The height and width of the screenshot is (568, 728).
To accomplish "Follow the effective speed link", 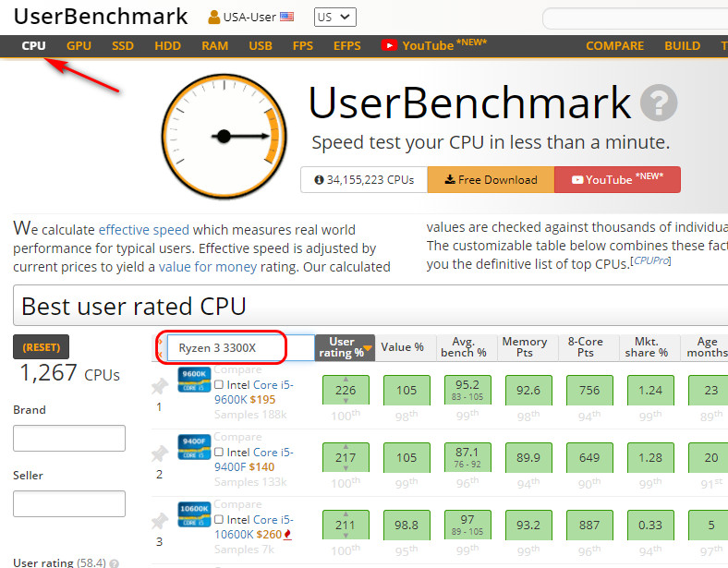I will click(144, 230).
